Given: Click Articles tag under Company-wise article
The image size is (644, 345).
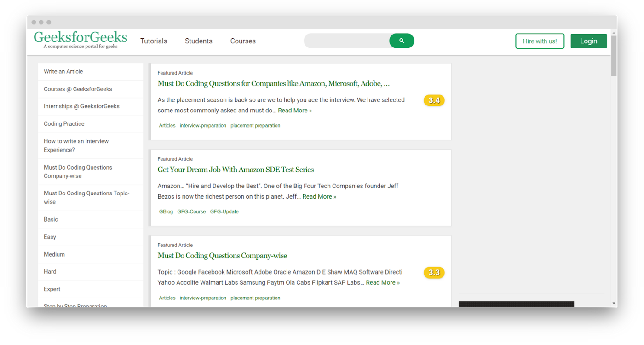Looking at the screenshot, I should click(x=167, y=298).
